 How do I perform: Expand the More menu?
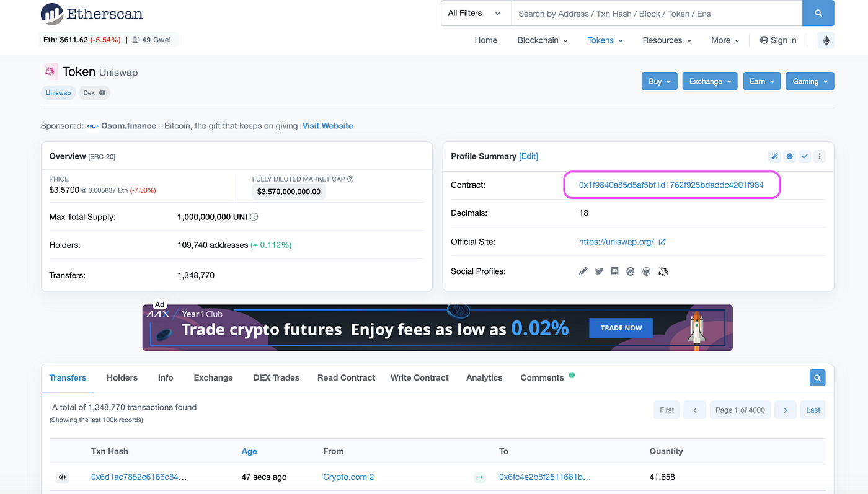[x=725, y=40]
